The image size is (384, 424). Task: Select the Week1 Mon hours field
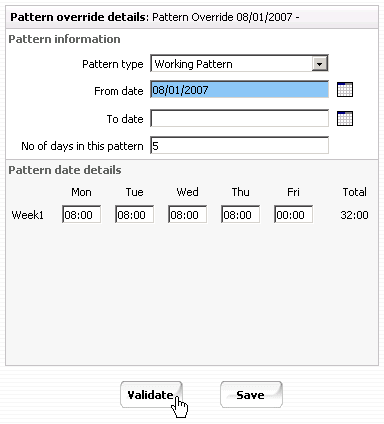coord(81,214)
